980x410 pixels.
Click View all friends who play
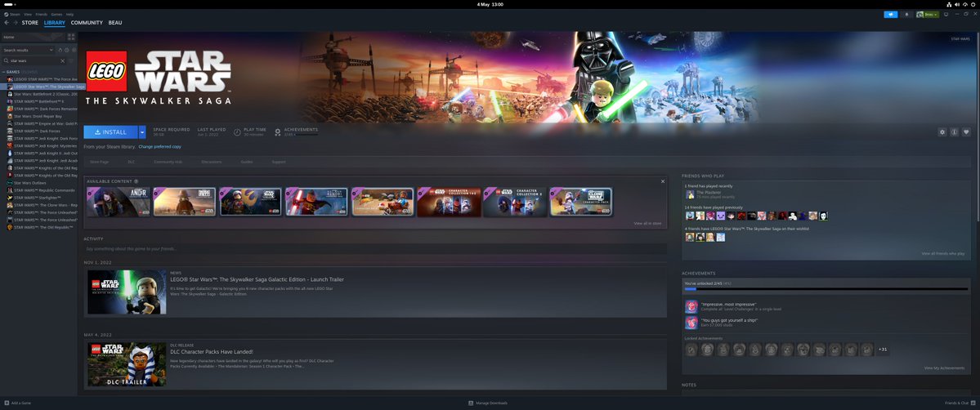click(x=943, y=254)
